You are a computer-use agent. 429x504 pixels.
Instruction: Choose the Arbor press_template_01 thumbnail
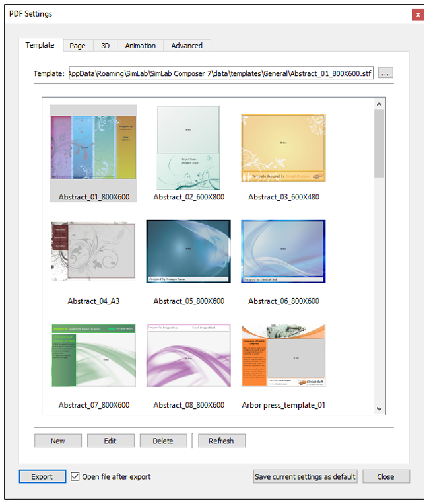pos(283,355)
